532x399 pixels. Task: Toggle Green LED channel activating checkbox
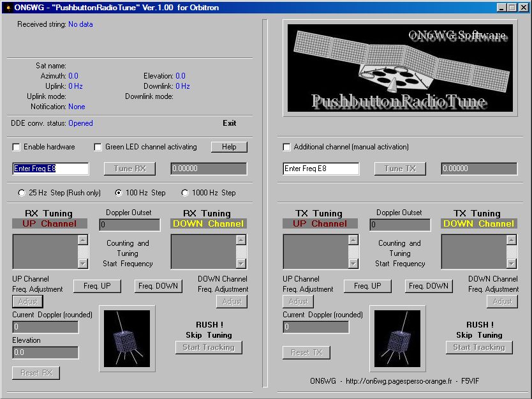[98, 147]
